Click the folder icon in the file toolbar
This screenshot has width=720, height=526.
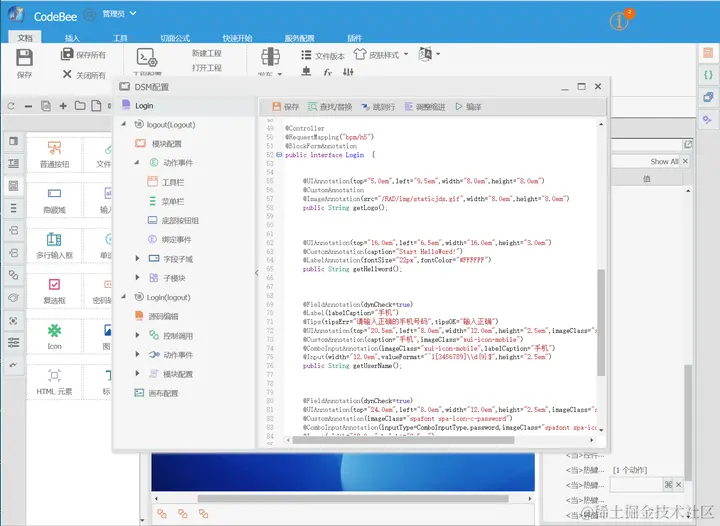[80, 106]
